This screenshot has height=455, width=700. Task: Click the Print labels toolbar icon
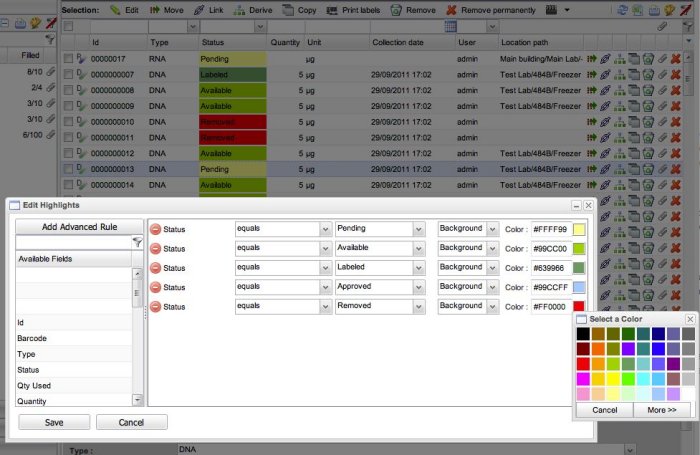click(x=331, y=9)
